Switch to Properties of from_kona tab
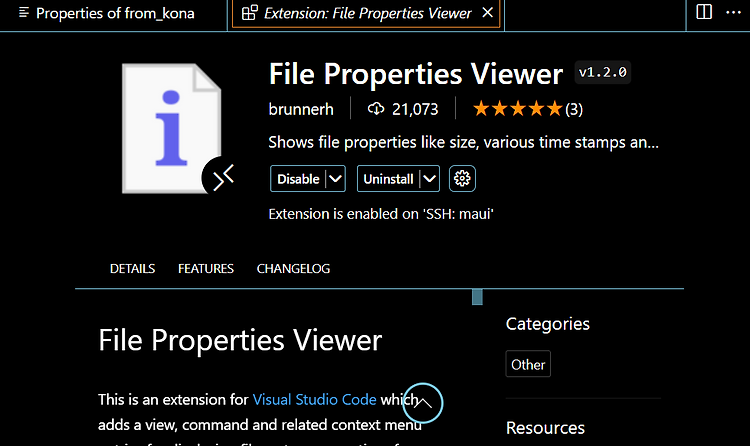The image size is (750, 446). (x=106, y=13)
